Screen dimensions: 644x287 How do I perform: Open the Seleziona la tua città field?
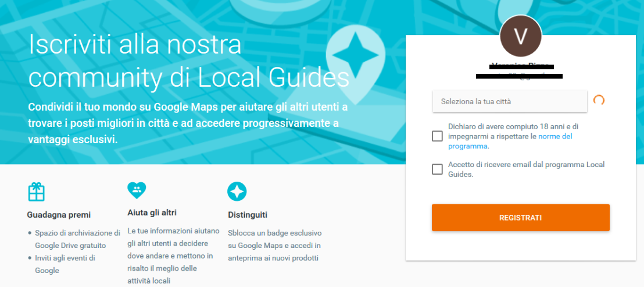[x=510, y=101]
